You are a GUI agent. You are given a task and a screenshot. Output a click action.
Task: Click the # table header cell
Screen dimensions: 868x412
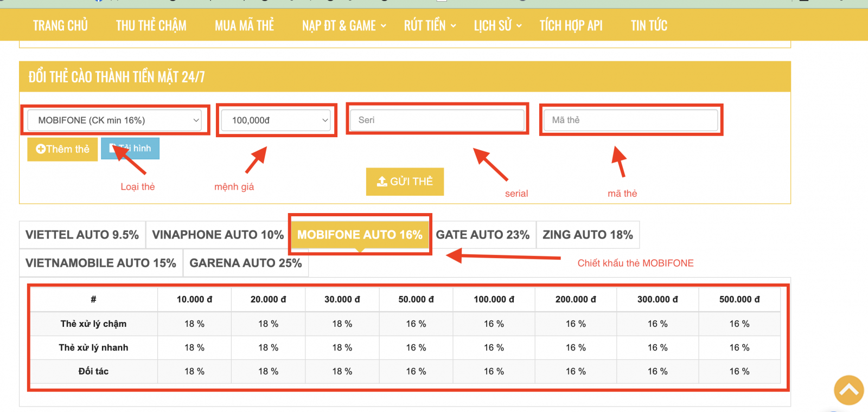coord(93,299)
